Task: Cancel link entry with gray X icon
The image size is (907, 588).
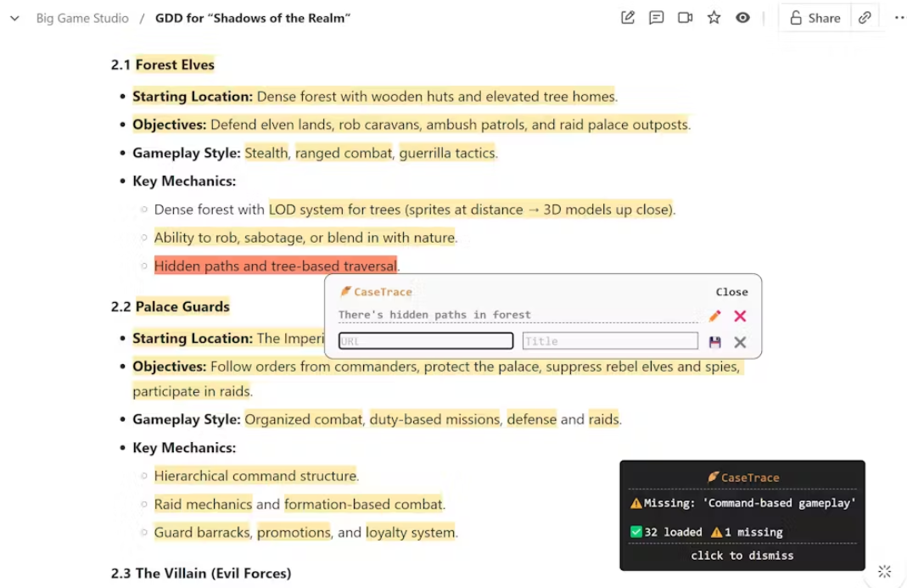Action: tap(740, 342)
